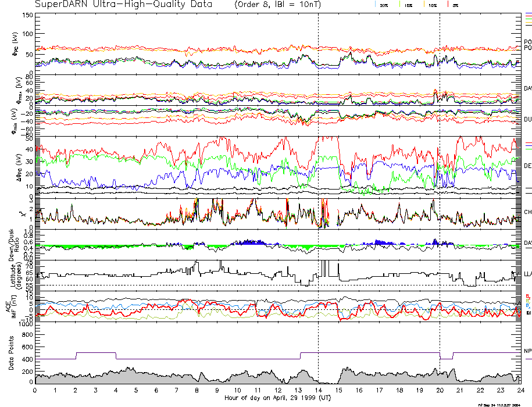Click the 5% red legend marker
This screenshot has height=407, width=532.
pos(454,5)
